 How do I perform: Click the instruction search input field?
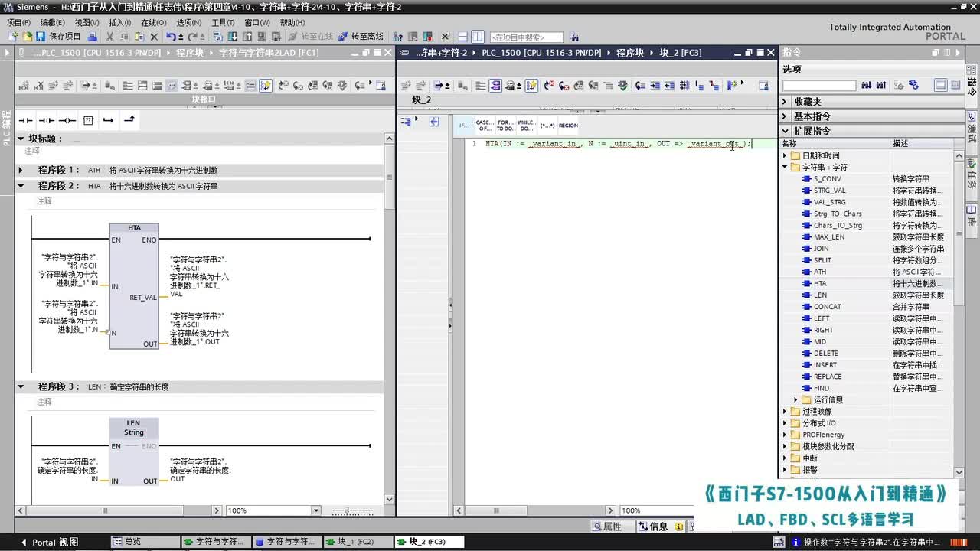pos(818,86)
